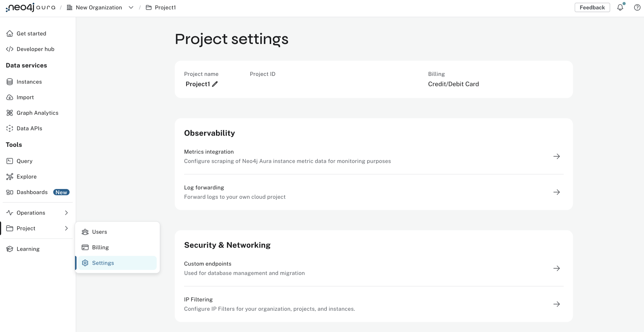Open Dashboards in the sidebar
Viewport: 644px width, 332px height.
tap(32, 192)
